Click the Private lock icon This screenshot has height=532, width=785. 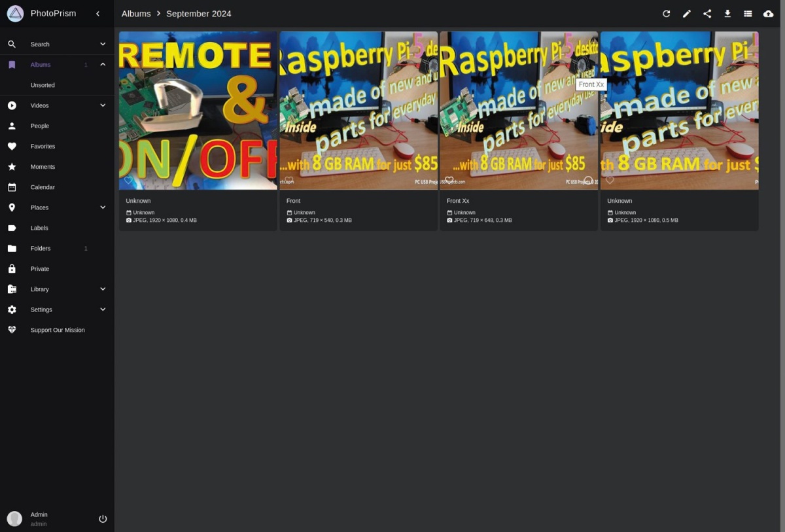click(x=12, y=269)
